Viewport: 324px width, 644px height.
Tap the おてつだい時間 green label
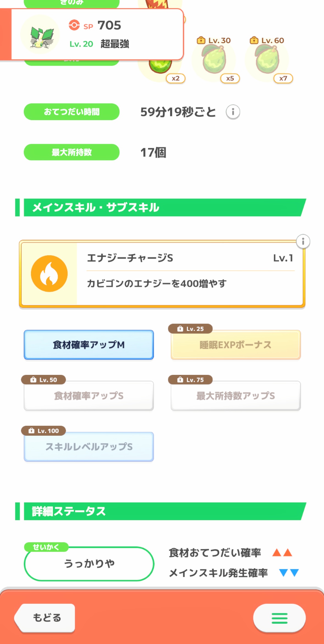(71, 112)
